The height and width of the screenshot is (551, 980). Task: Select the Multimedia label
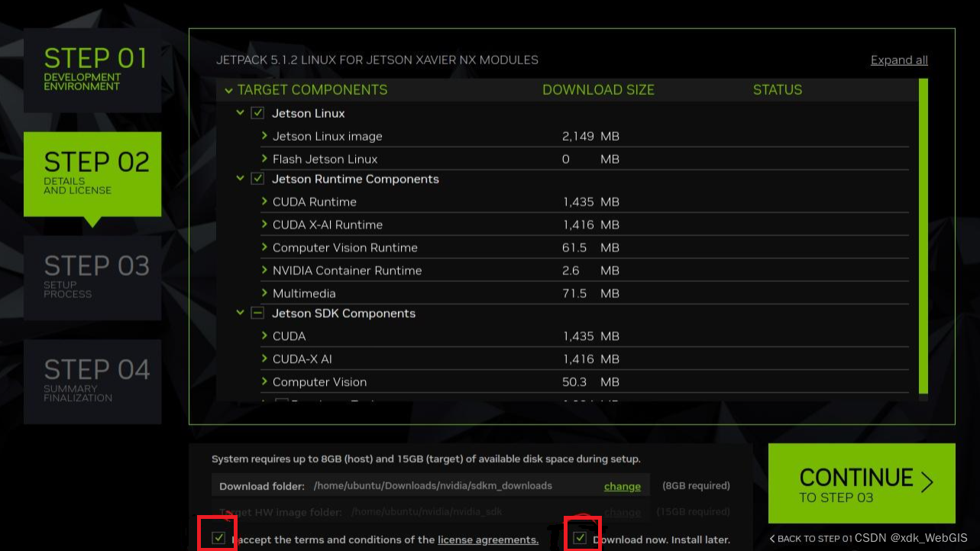(x=304, y=293)
